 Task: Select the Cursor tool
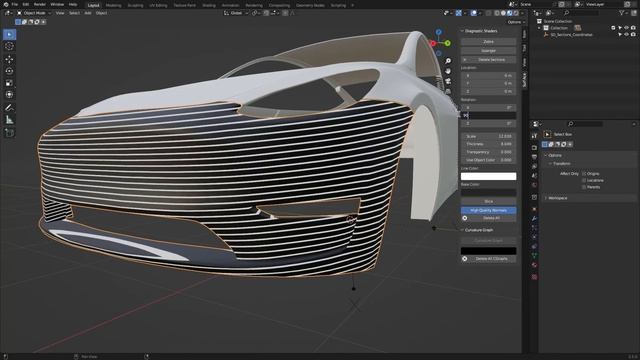click(x=9, y=47)
